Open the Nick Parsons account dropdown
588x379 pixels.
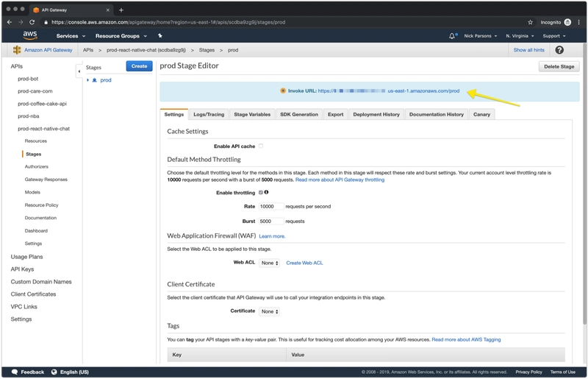click(x=481, y=36)
